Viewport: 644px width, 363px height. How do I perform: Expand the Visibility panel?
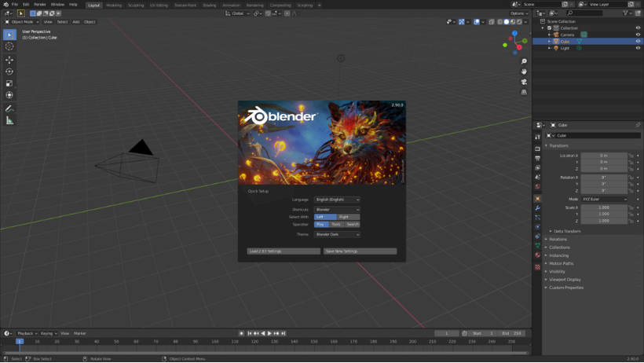coord(557,272)
